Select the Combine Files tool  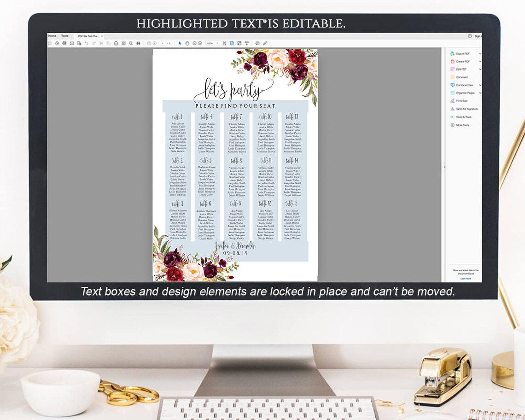pyautogui.click(x=453, y=85)
